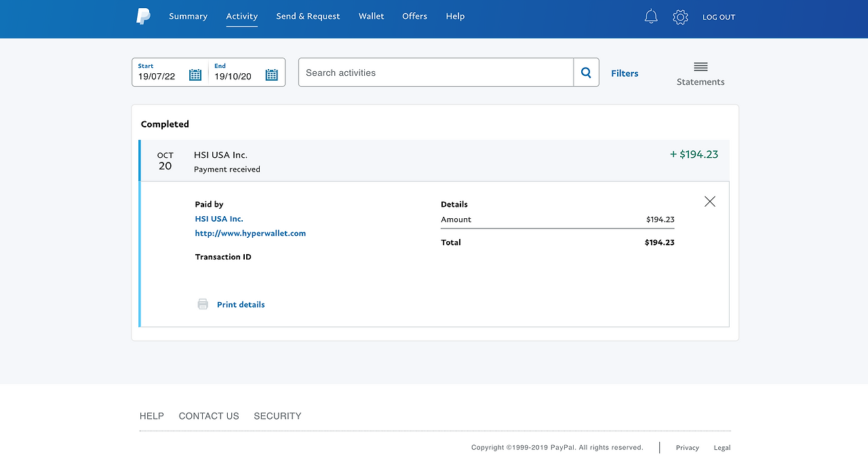
Task: Open Send & Request page
Action: [x=308, y=16]
